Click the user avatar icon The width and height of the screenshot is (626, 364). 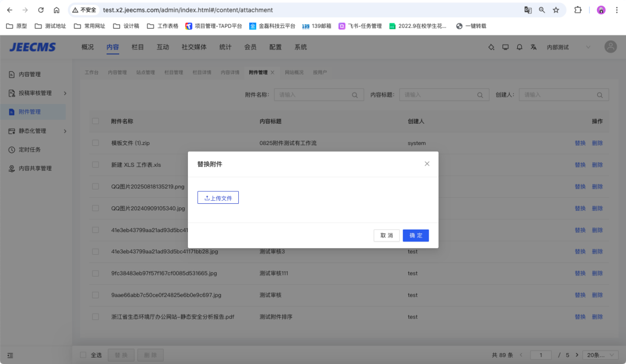[611, 47]
